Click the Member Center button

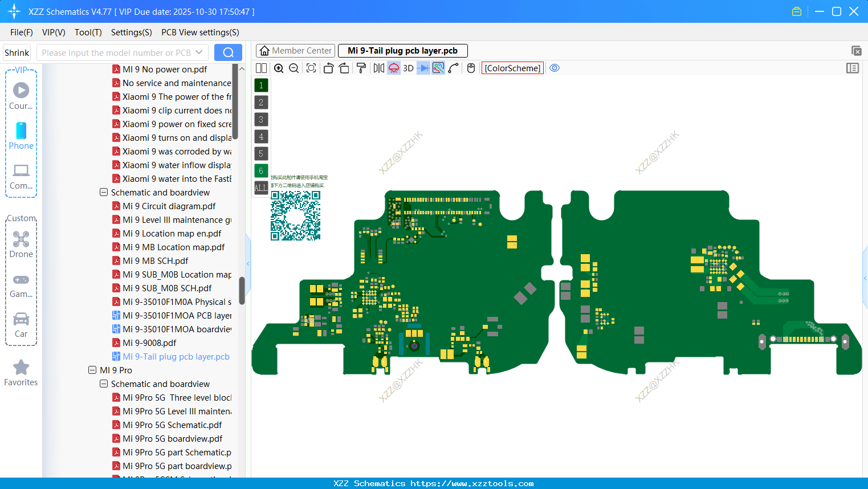pyautogui.click(x=295, y=50)
